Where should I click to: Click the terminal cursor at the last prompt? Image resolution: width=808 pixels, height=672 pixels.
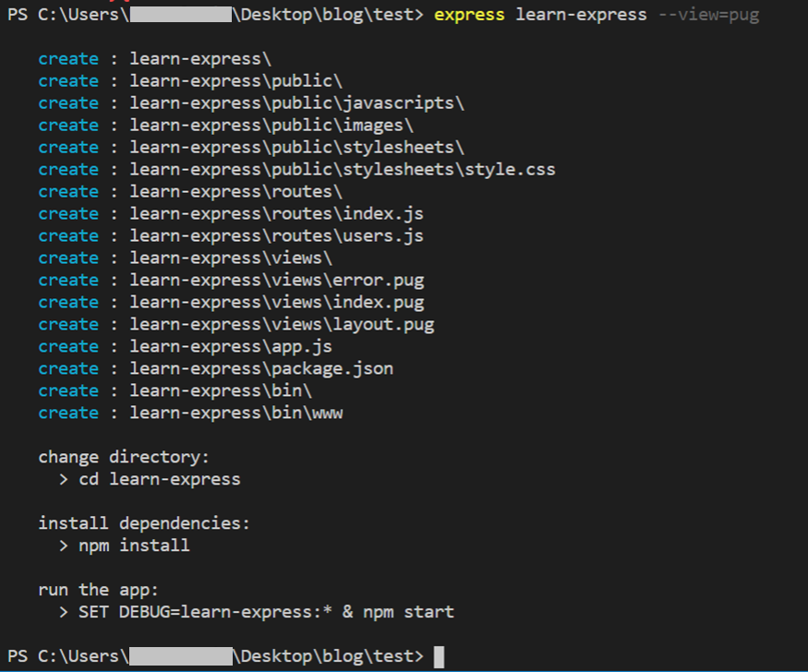coord(439,657)
